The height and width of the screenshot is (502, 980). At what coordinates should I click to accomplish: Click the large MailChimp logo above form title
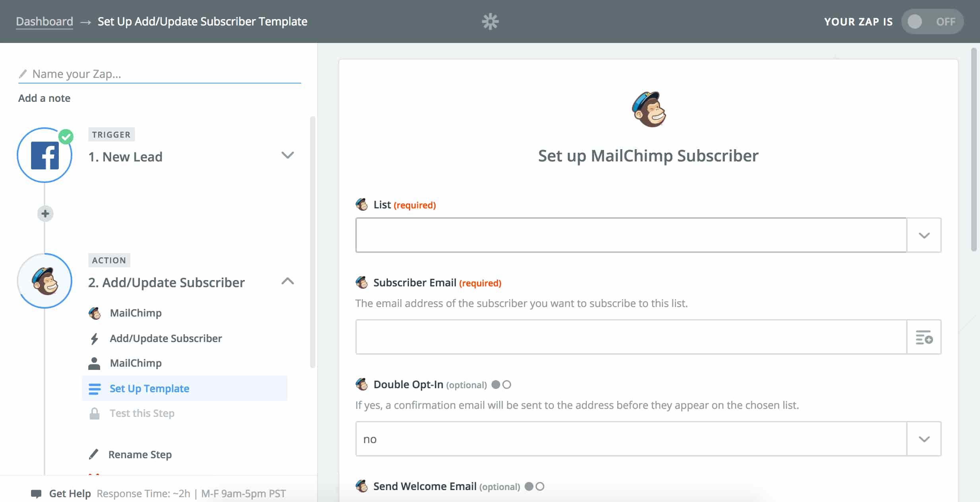point(649,109)
